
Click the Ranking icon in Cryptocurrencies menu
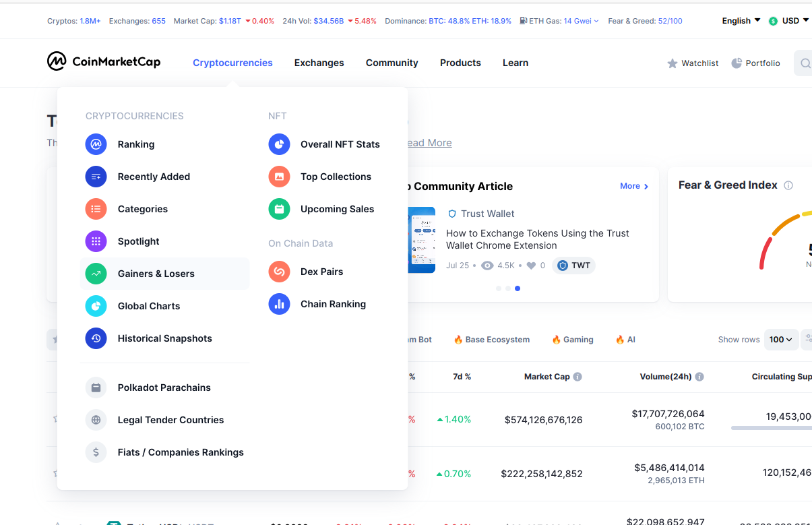(96, 144)
